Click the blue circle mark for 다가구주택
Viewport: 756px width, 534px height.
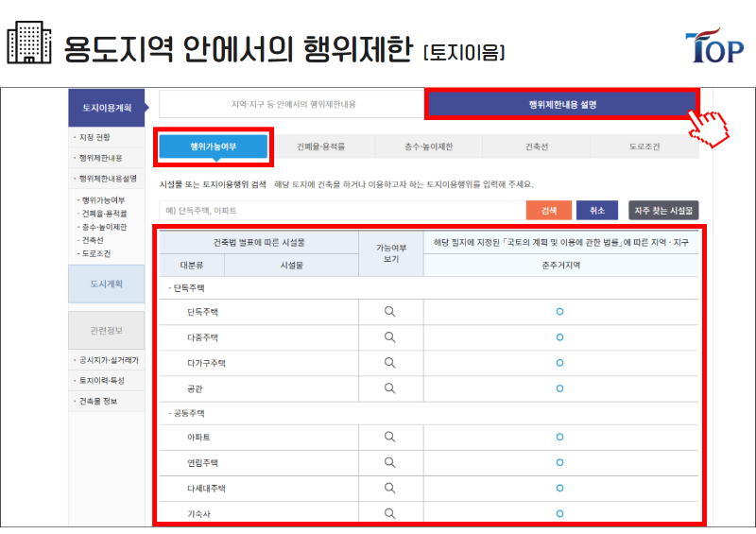pos(559,363)
